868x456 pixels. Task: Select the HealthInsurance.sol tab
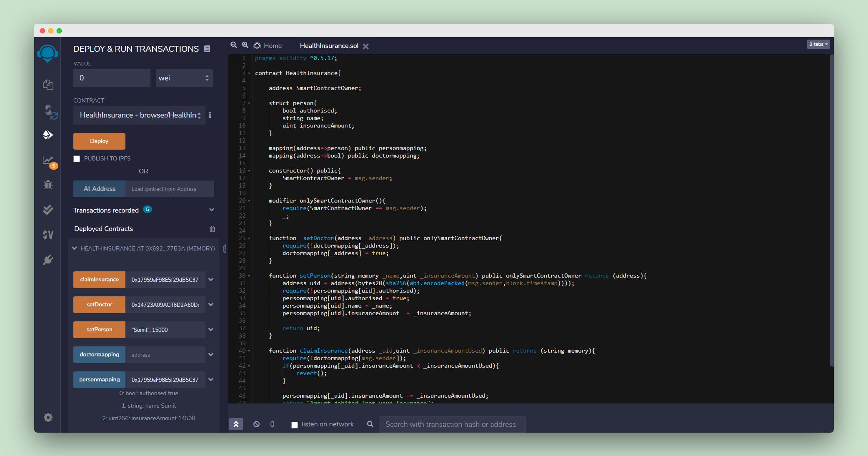pyautogui.click(x=329, y=46)
